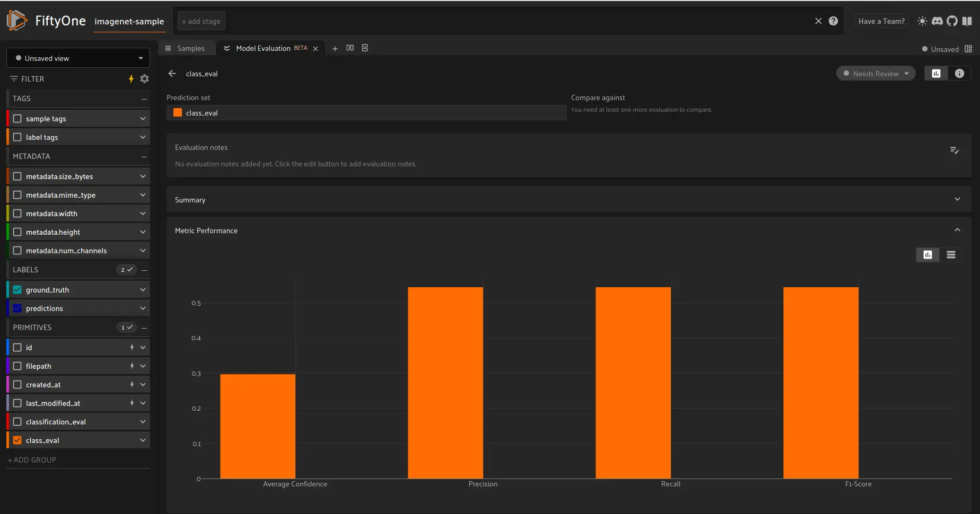Uncheck the predictions checkbox
Image resolution: width=980 pixels, height=514 pixels.
tap(17, 308)
